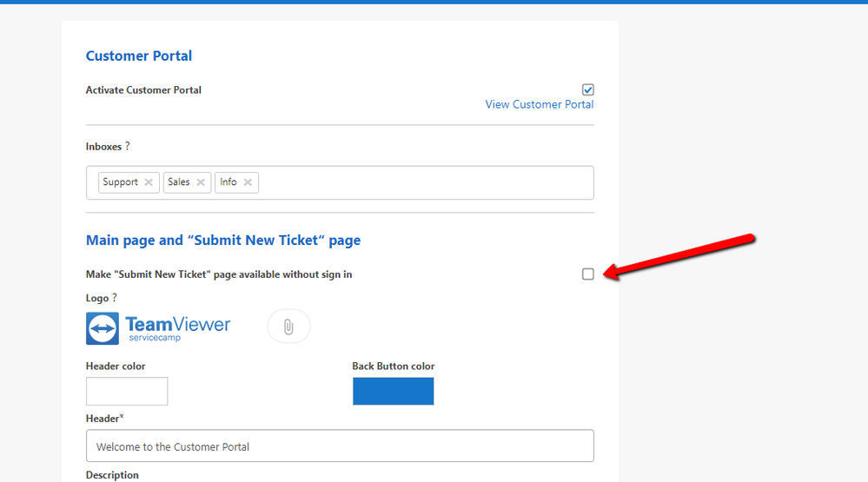
Task: Select the Sales inbox tag
Action: [x=179, y=182]
